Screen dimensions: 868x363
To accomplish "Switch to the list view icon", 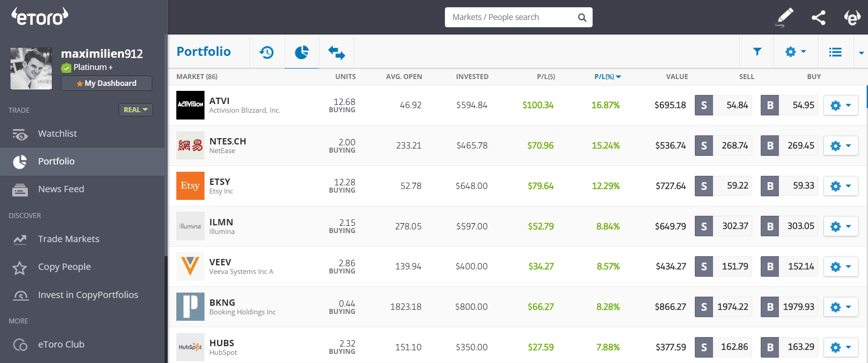I will tap(835, 52).
